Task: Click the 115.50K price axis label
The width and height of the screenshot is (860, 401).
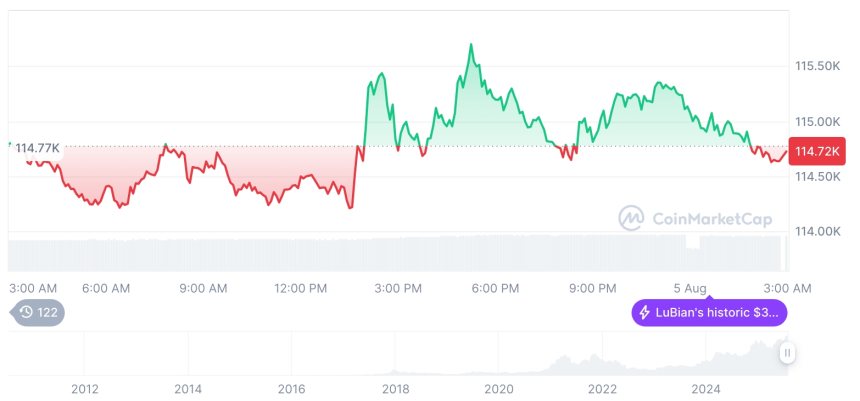Action: pyautogui.click(x=816, y=66)
